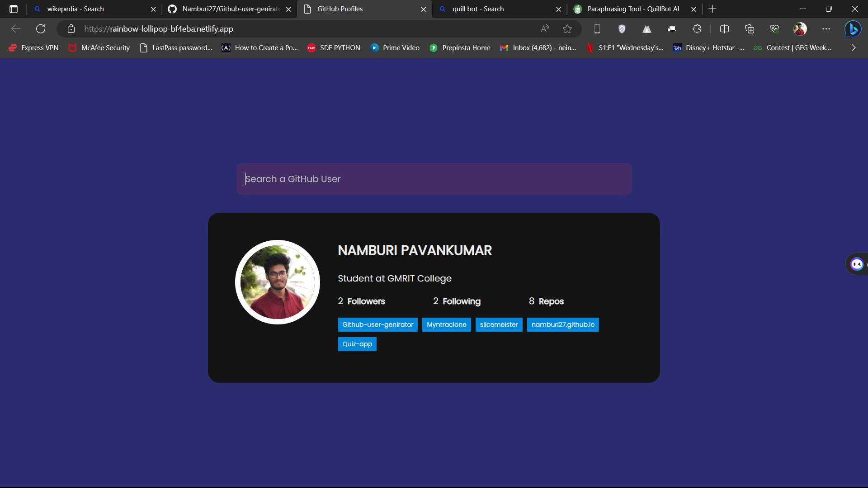The height and width of the screenshot is (488, 868).
Task: Open Bing Copilot in the sidebar
Action: (853, 28)
